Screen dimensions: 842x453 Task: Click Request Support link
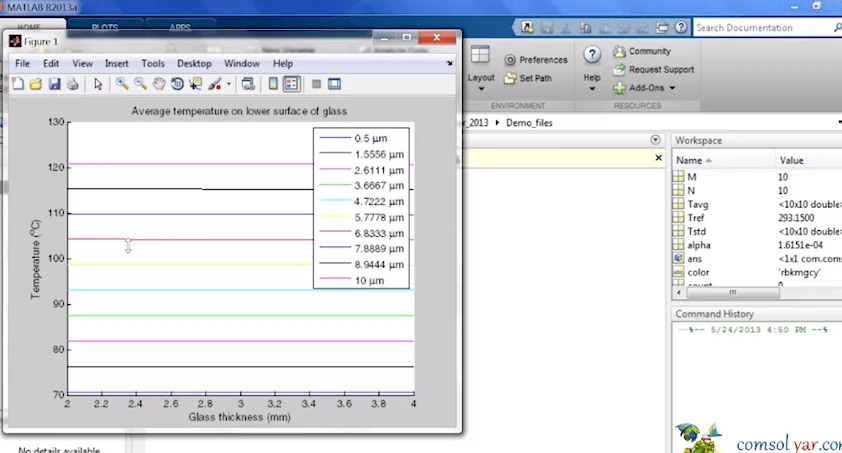(x=660, y=70)
